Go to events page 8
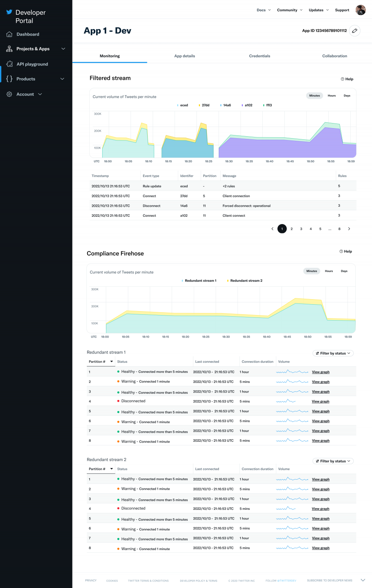This screenshot has height=588, width=372. click(x=339, y=229)
